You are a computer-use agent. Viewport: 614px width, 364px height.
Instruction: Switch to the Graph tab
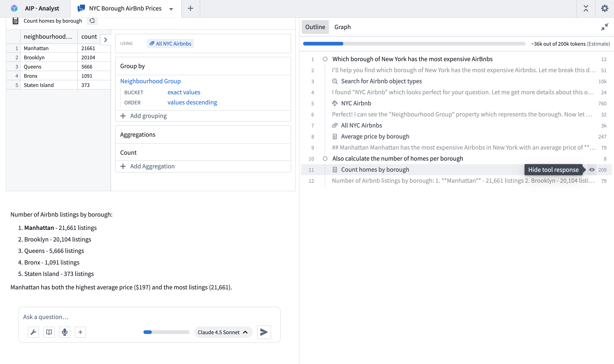342,27
